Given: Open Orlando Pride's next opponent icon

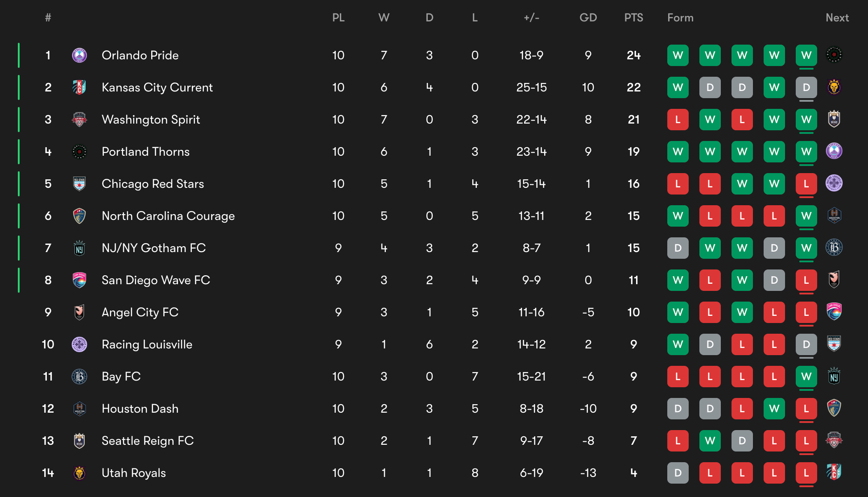Looking at the screenshot, I should click(834, 55).
